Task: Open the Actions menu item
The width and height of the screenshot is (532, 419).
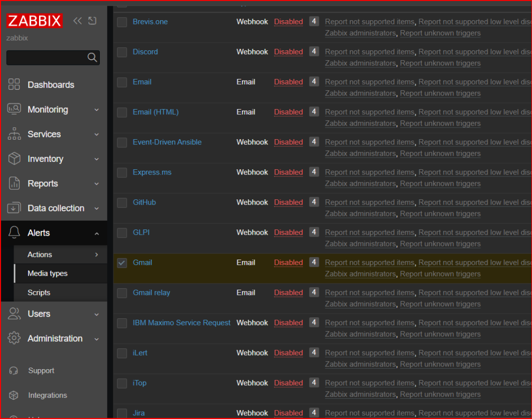Action: coord(39,254)
